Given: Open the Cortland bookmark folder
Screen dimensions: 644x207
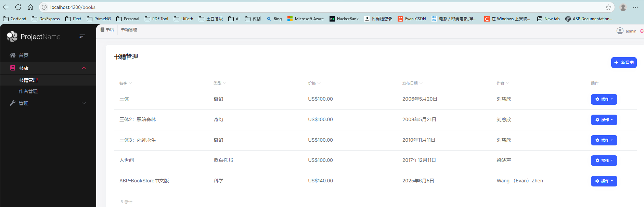Looking at the screenshot, I should [x=15, y=19].
